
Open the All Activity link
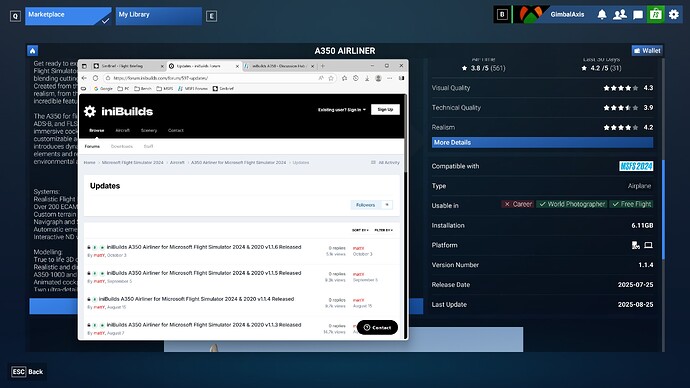click(x=385, y=163)
